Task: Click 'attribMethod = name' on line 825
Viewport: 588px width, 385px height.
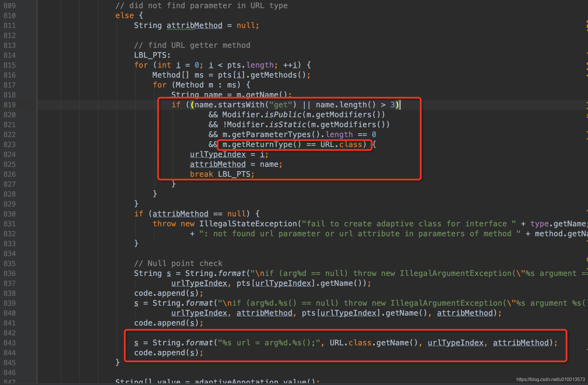Action: coord(234,164)
